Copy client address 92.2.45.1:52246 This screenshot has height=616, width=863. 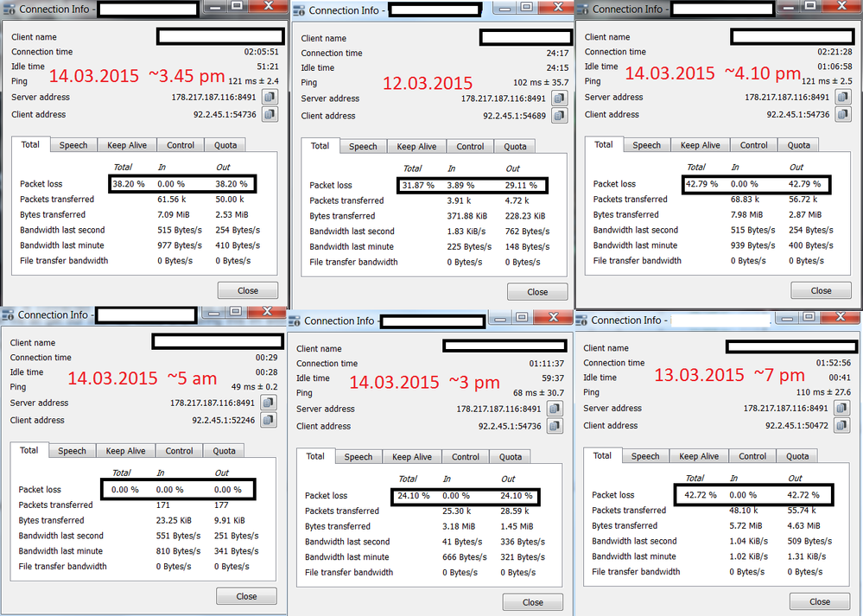268,420
